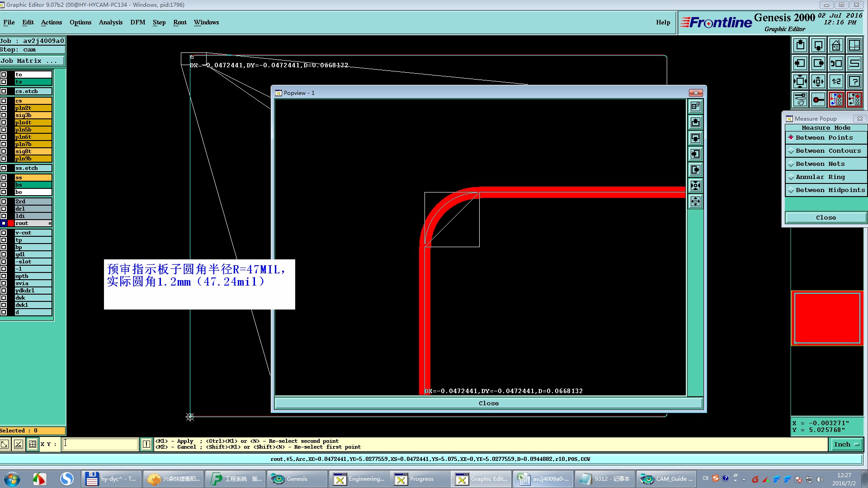Click the zoom out icon in main toolbar
The width and height of the screenshot is (868, 488).
(818, 81)
